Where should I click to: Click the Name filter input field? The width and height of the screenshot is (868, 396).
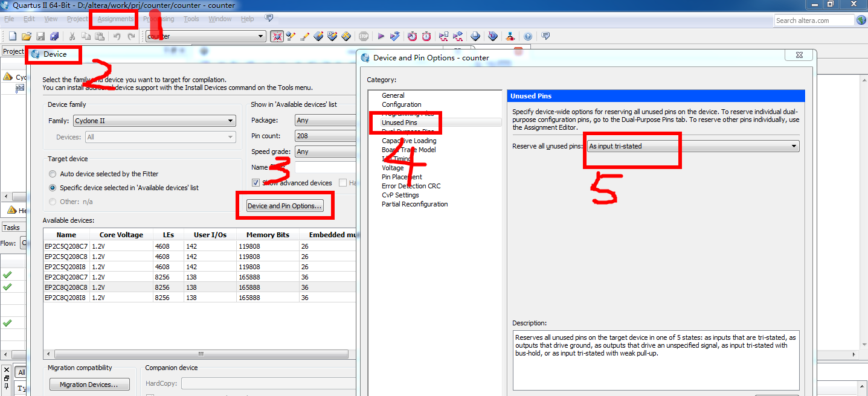(325, 167)
